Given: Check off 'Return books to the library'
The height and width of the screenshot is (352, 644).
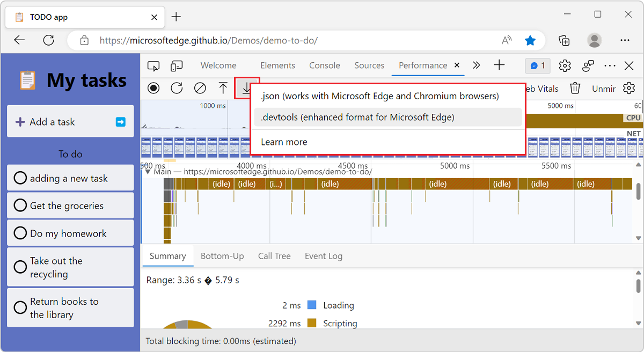Looking at the screenshot, I should [x=20, y=307].
